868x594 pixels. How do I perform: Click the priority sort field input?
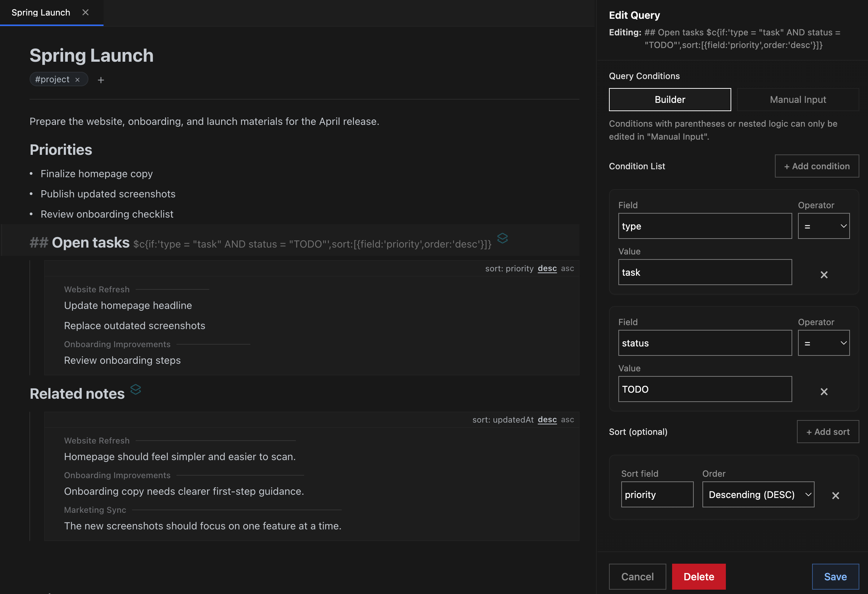coord(657,494)
